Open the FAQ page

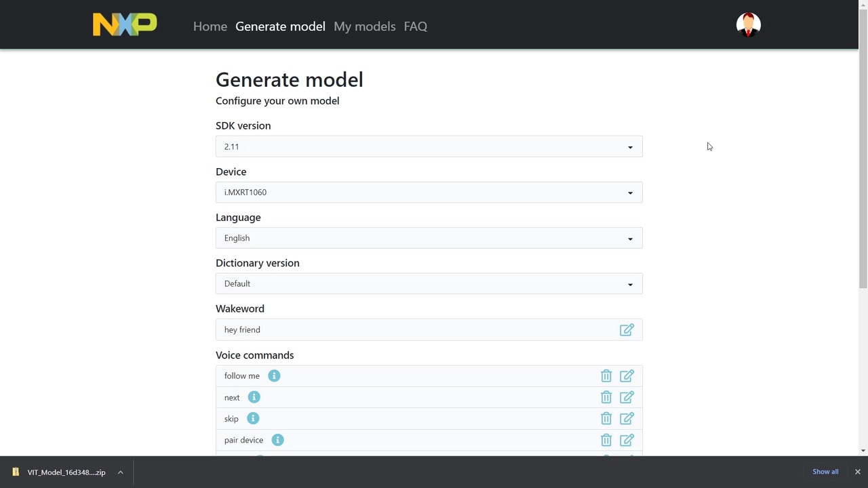point(415,26)
